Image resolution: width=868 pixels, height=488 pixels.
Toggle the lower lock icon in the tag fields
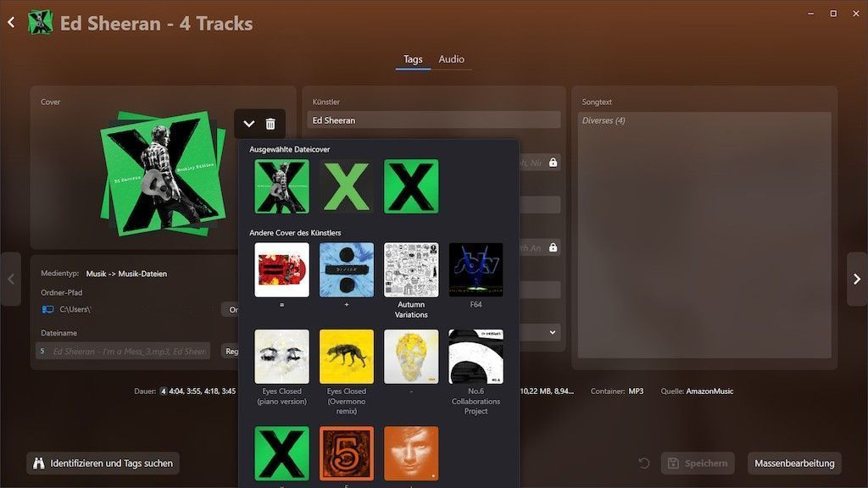[553, 247]
